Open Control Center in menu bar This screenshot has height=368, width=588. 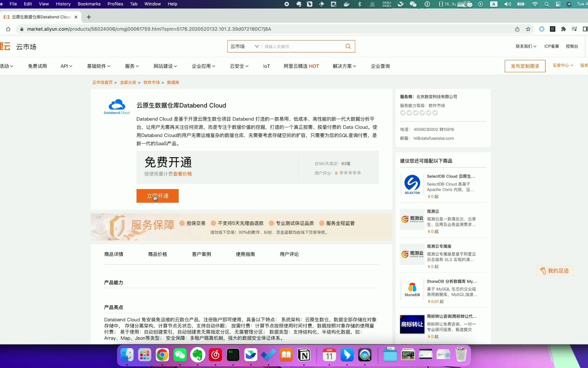[558, 4]
